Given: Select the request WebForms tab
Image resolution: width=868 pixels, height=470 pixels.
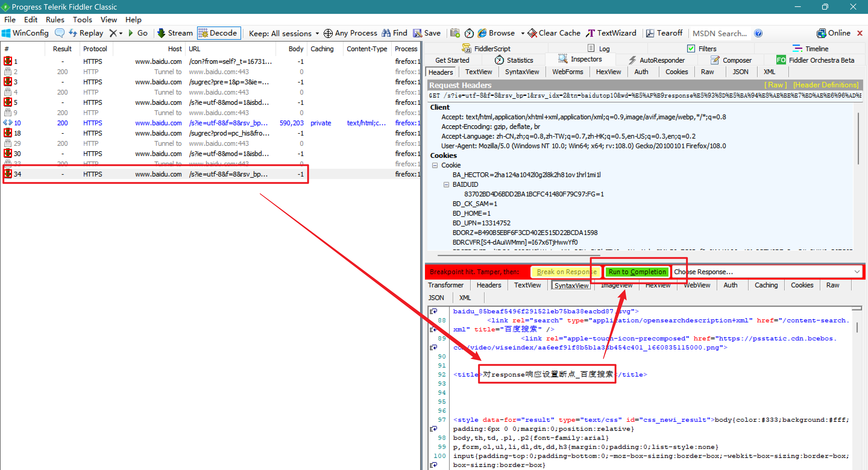Looking at the screenshot, I should point(568,72).
